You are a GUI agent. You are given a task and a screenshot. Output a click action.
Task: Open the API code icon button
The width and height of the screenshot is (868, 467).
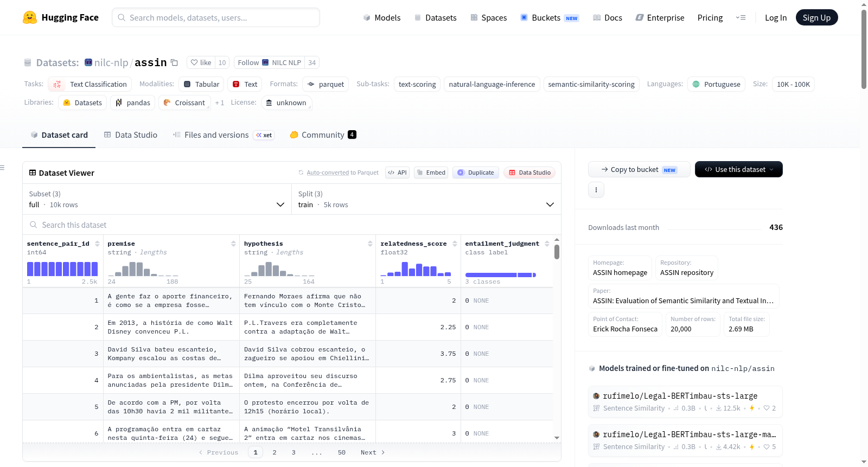click(x=397, y=172)
